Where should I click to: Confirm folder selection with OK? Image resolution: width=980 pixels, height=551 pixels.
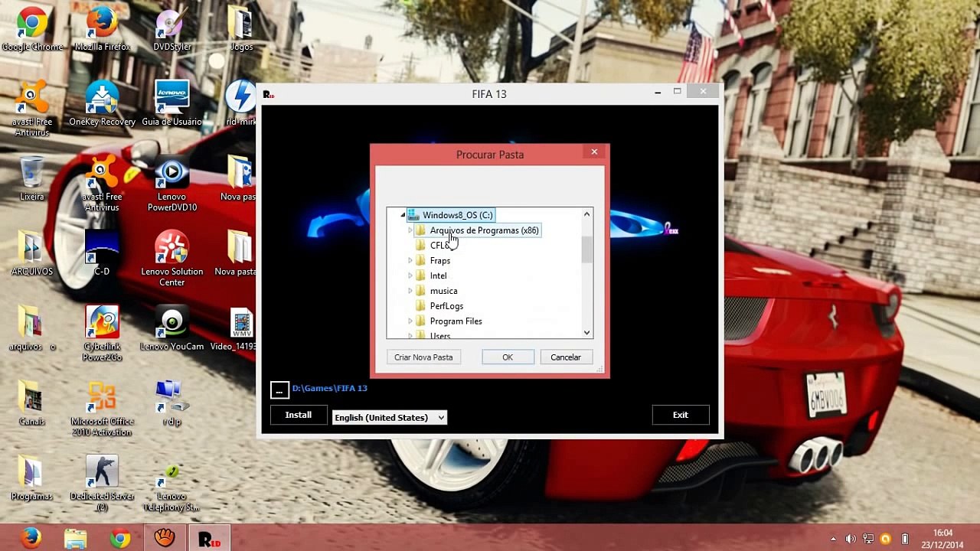tap(508, 357)
